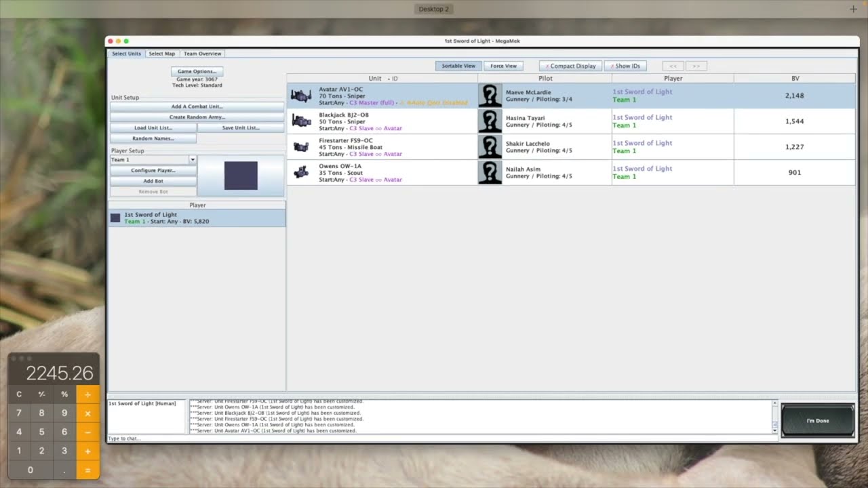Open the Team 1 dropdown
868x488 pixels.
(153, 160)
